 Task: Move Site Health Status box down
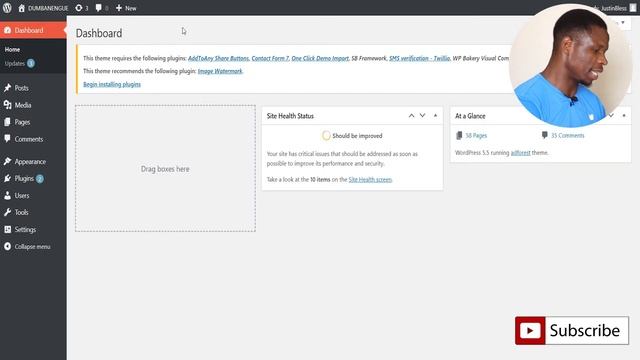[x=422, y=116]
